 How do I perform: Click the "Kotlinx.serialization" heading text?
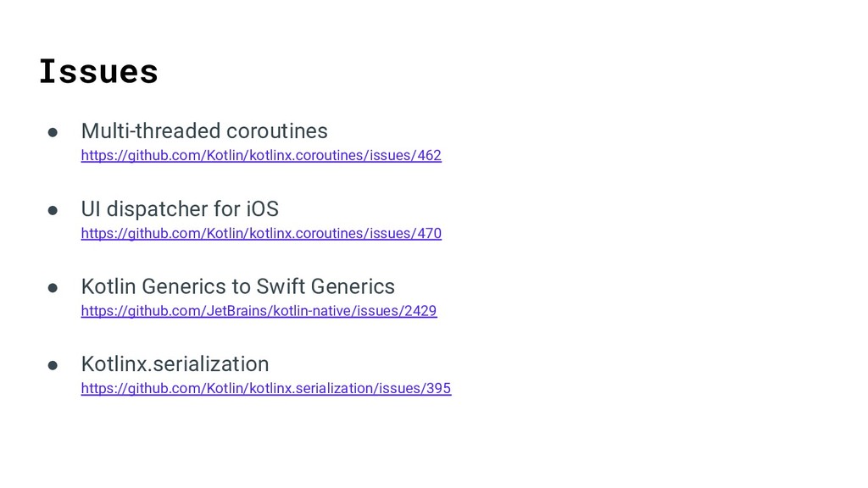175,364
